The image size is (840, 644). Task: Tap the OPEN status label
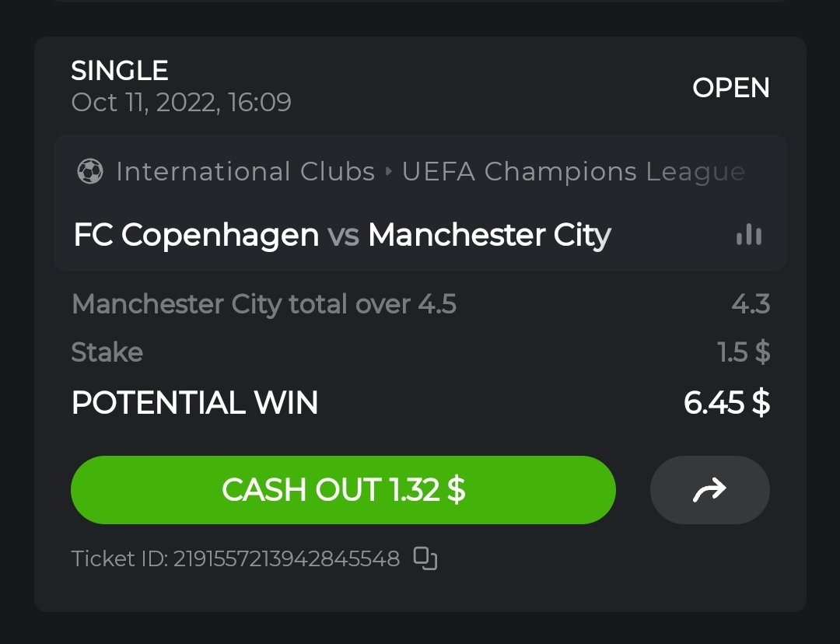click(x=730, y=88)
